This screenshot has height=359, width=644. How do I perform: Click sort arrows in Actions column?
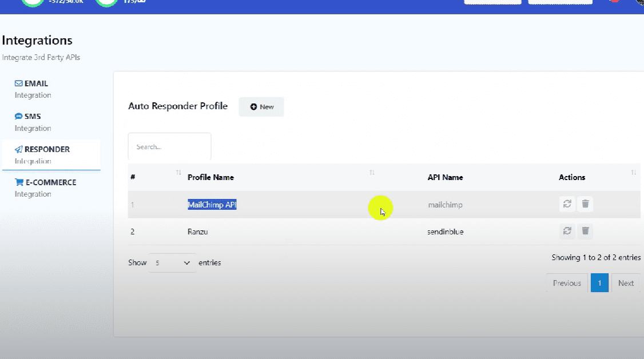pos(633,173)
